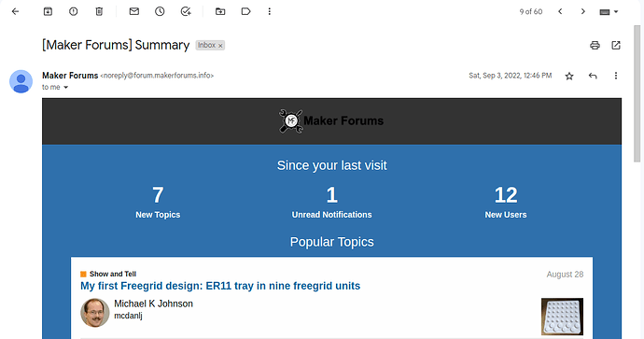Viewport: 644px width, 339px height.
Task: Mark email as unread
Action: click(x=133, y=11)
